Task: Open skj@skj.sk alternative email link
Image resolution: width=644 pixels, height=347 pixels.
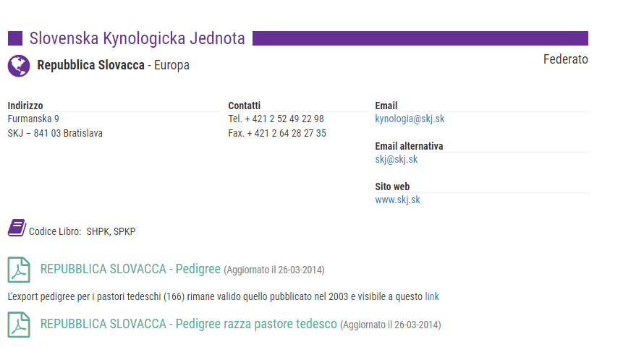Action: pyautogui.click(x=396, y=159)
